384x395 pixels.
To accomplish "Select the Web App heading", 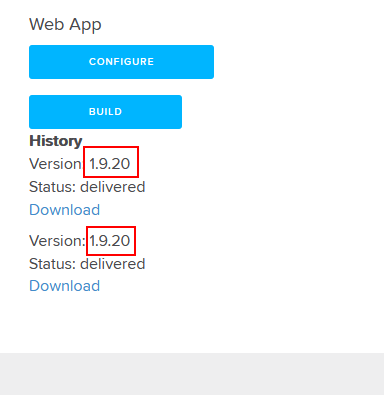I will (x=65, y=25).
